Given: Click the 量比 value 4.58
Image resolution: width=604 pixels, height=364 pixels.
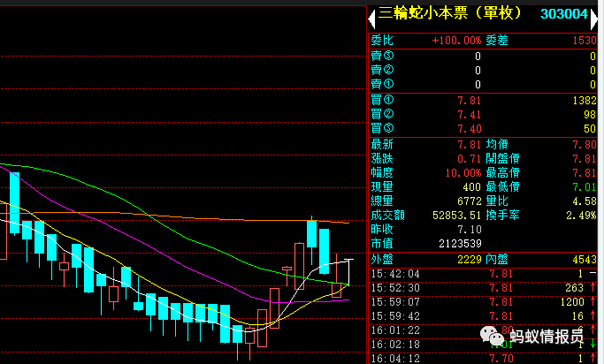Looking at the screenshot, I should [585, 201].
